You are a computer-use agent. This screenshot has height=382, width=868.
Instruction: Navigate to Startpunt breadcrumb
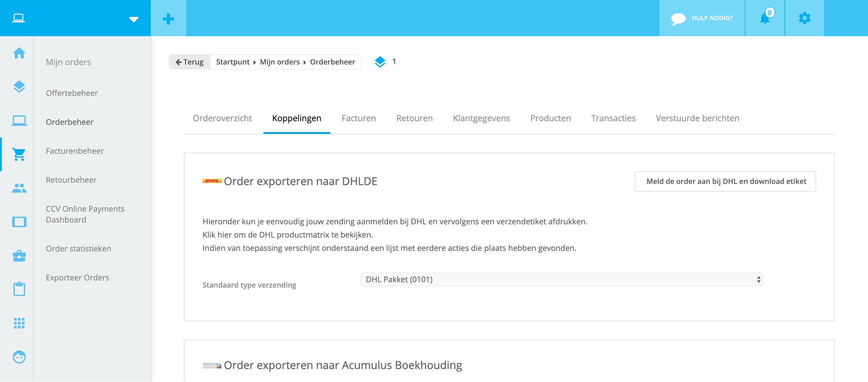[x=233, y=62]
